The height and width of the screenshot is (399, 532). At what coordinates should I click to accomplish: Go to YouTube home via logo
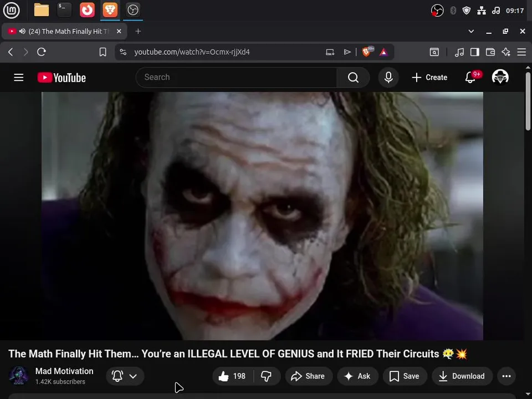[x=62, y=78]
